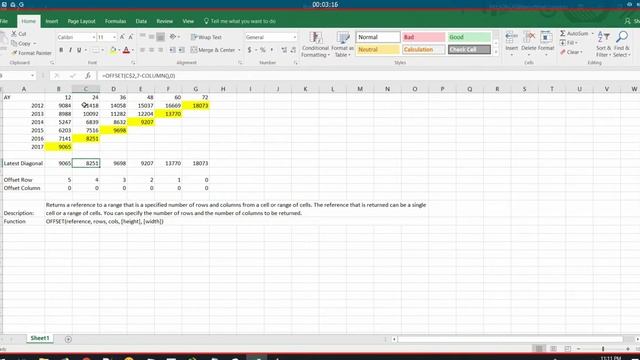Open the General number format dropdown
Viewport: 640px width, 360px height.
pos(295,37)
